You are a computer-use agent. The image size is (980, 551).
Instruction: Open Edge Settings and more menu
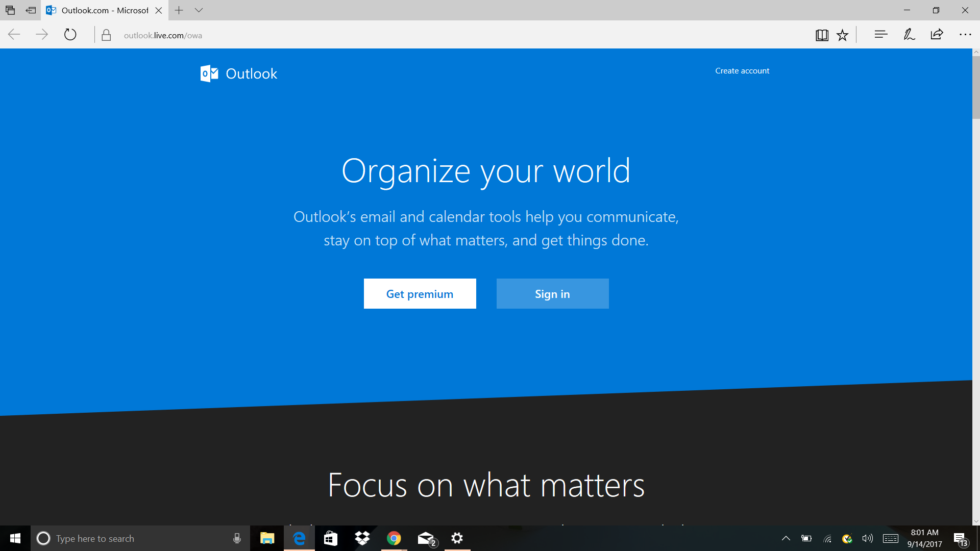[x=965, y=35]
